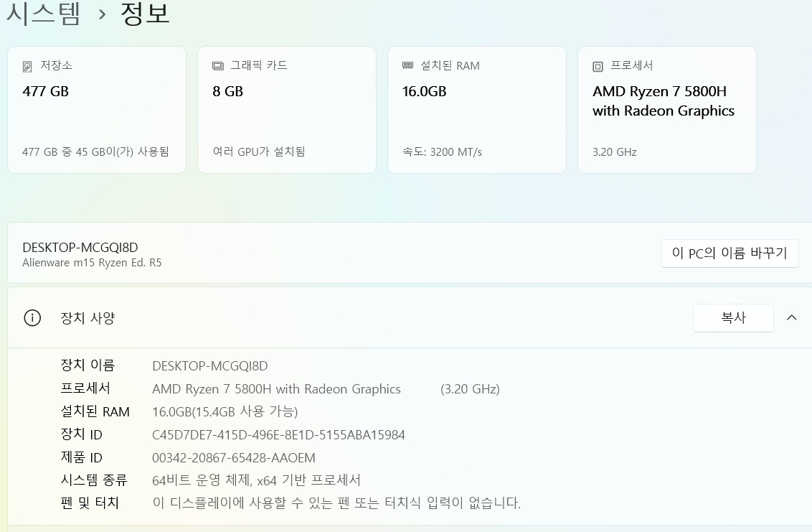812x532 pixels.
Task: Click the 그래픽 카드 GPU icon
Action: pyautogui.click(x=217, y=65)
